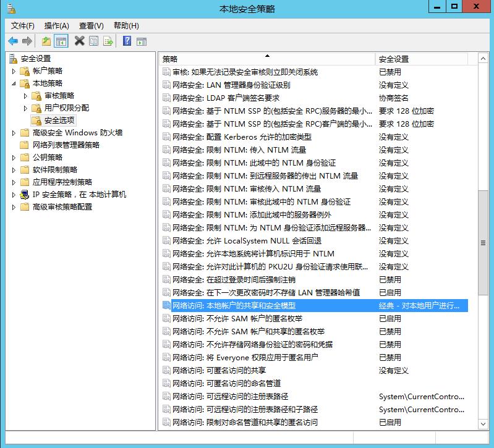Open the 查看(V) menu
The image size is (494, 448).
click(x=92, y=25)
